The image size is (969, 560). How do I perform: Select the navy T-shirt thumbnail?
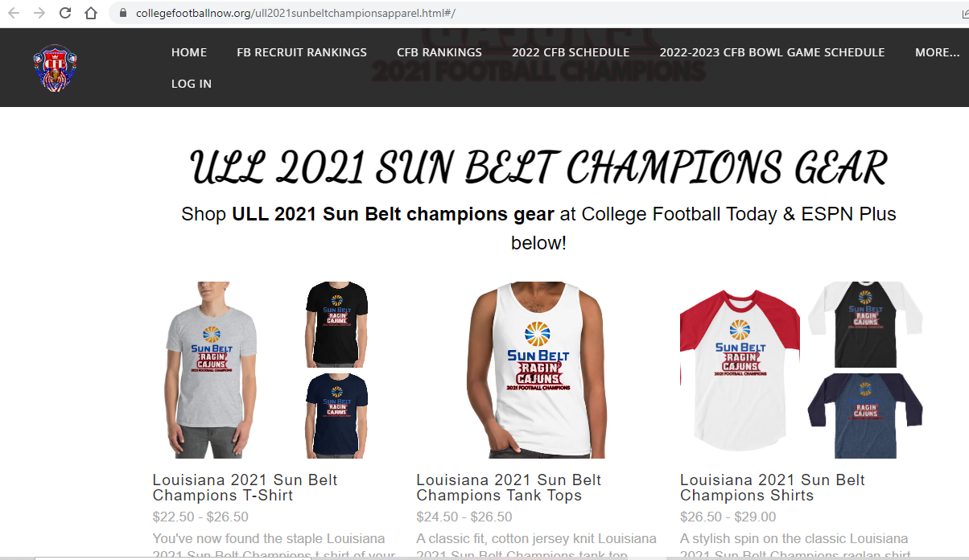(336, 416)
